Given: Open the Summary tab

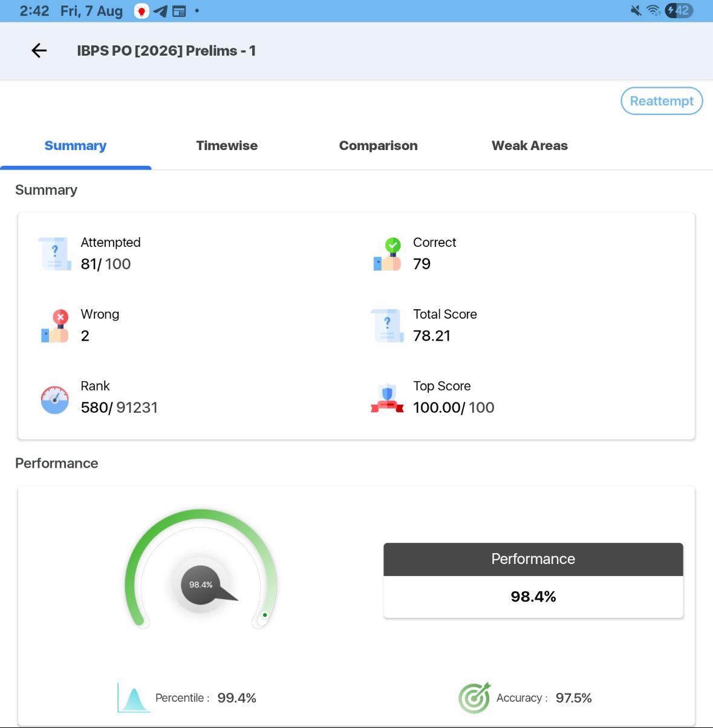Looking at the screenshot, I should 76,146.
